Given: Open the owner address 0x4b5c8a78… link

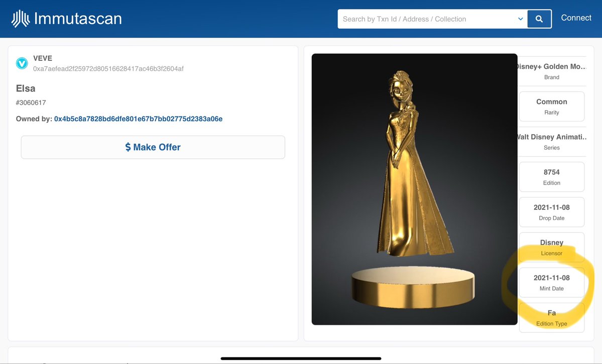Looking at the screenshot, I should click(x=138, y=118).
